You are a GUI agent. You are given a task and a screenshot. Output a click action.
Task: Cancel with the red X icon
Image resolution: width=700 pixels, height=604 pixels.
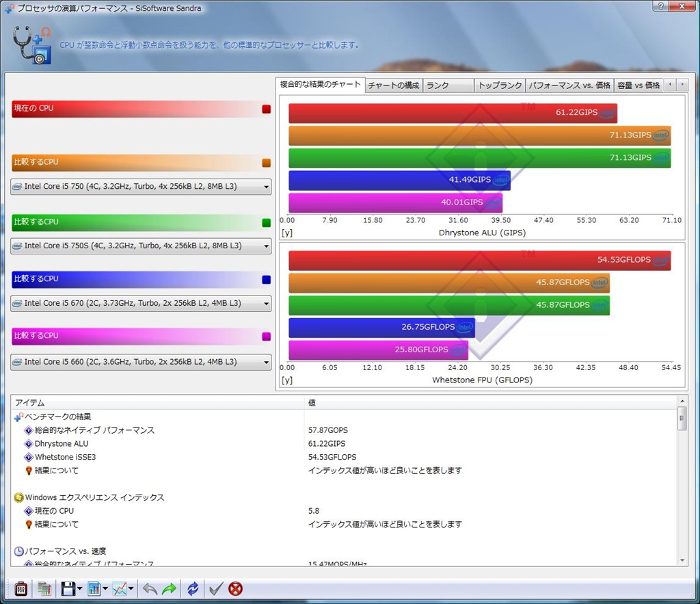[x=235, y=589]
